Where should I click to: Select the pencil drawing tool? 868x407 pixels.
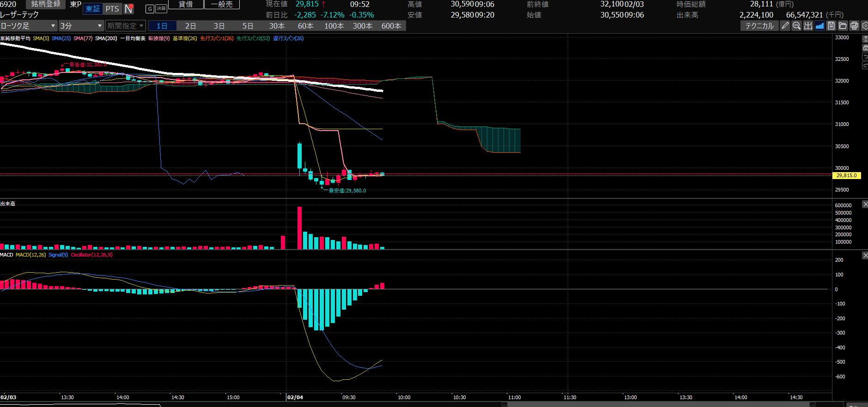pos(785,26)
